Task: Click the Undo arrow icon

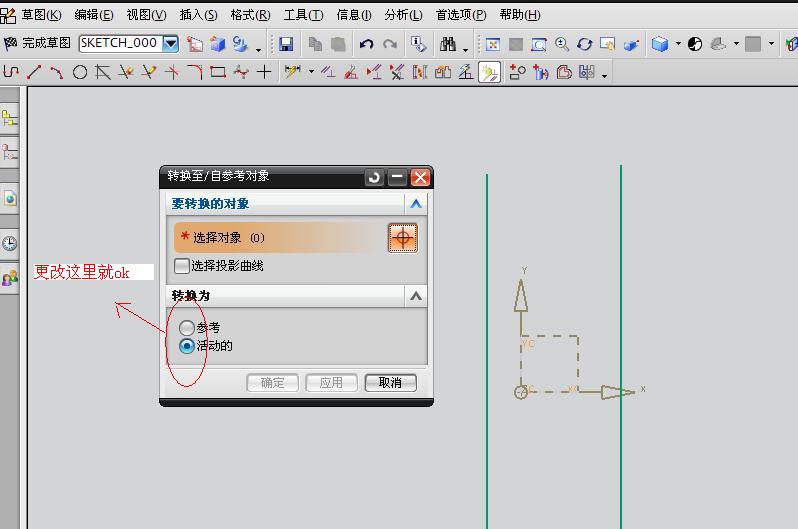Action: click(366, 44)
